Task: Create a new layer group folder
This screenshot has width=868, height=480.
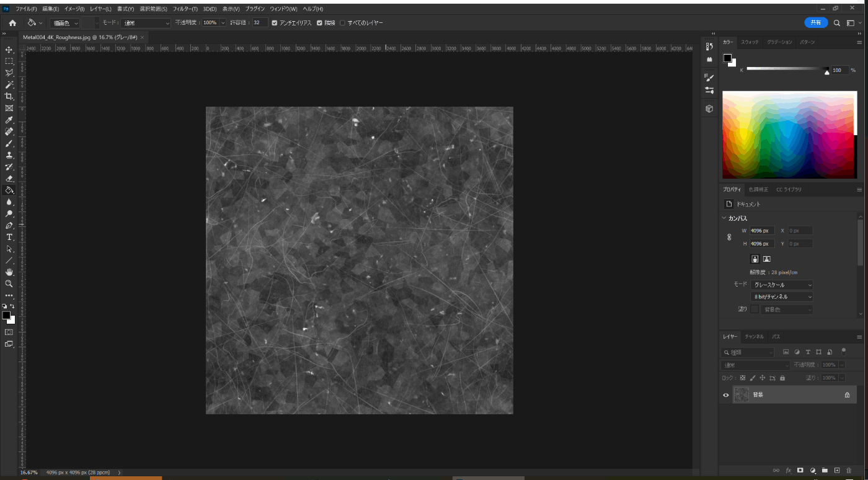Action: point(825,471)
